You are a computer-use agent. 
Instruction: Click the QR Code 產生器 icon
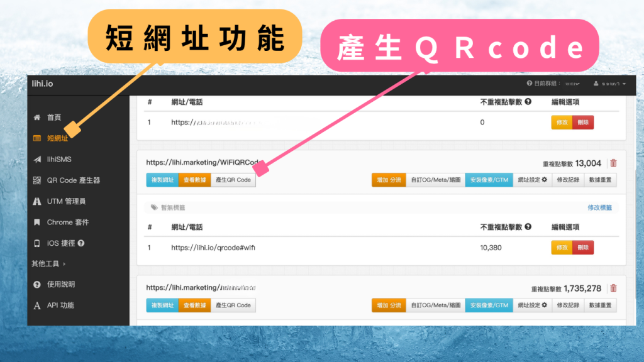point(36,180)
